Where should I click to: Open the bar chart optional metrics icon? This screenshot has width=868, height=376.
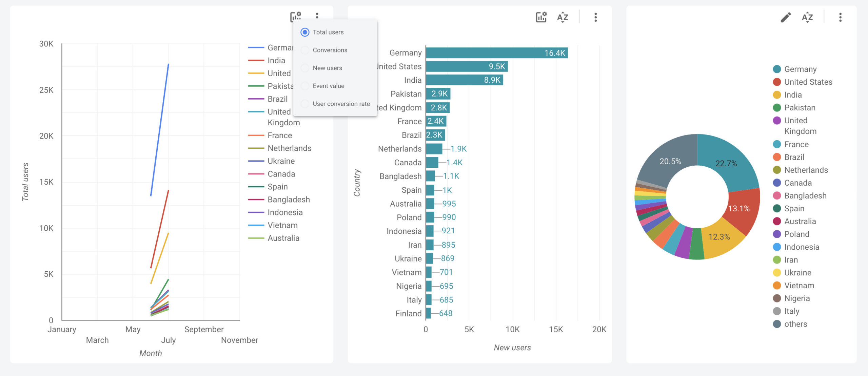[x=541, y=17]
